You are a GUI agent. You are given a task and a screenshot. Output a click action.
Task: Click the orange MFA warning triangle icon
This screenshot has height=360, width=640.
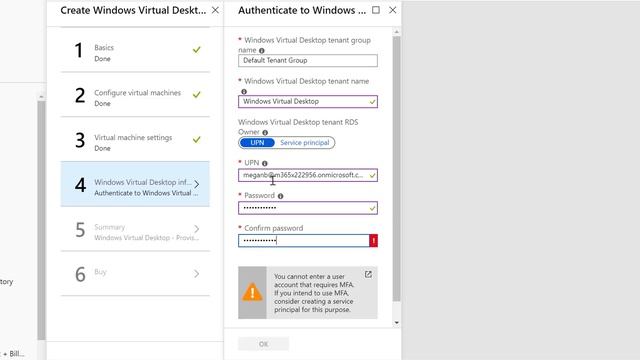point(252,292)
